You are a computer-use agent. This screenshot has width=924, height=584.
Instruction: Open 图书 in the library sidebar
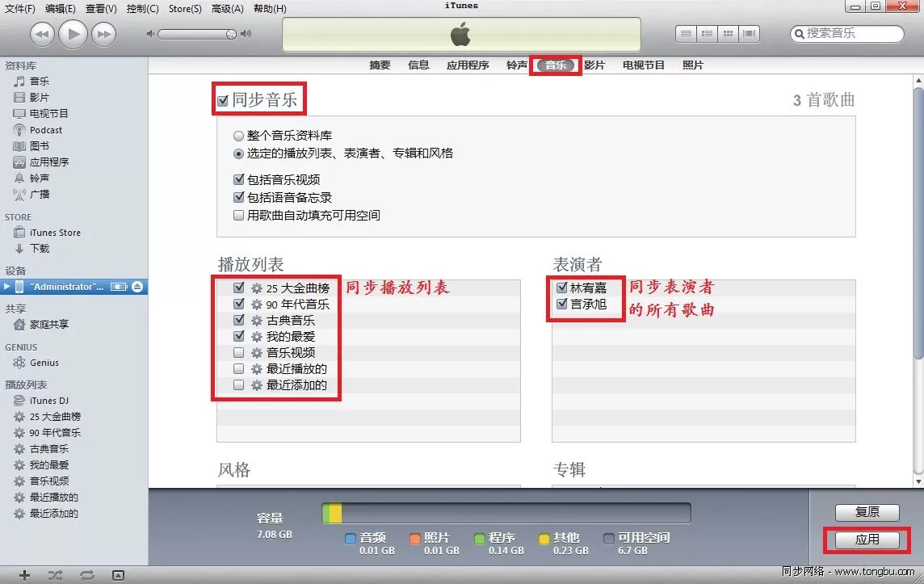(40, 145)
